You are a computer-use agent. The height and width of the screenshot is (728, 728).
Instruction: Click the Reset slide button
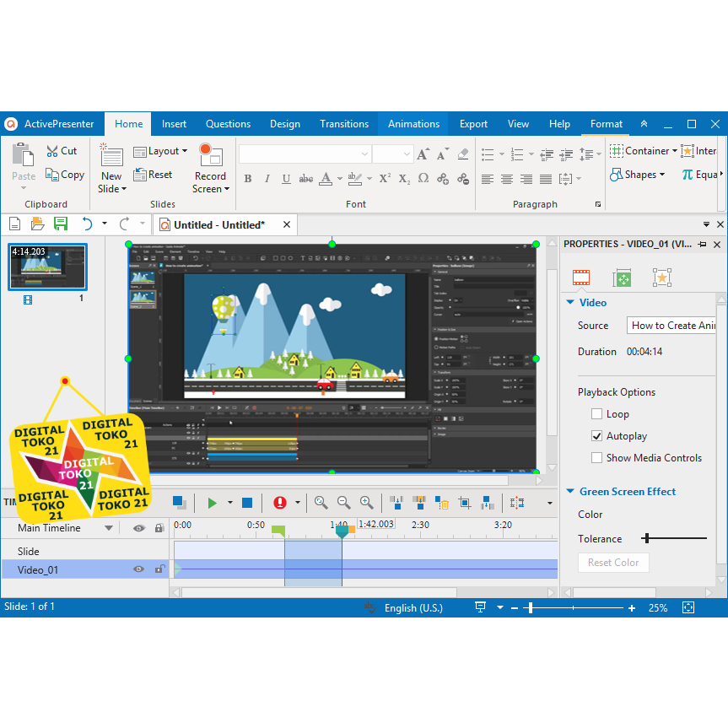(x=153, y=175)
